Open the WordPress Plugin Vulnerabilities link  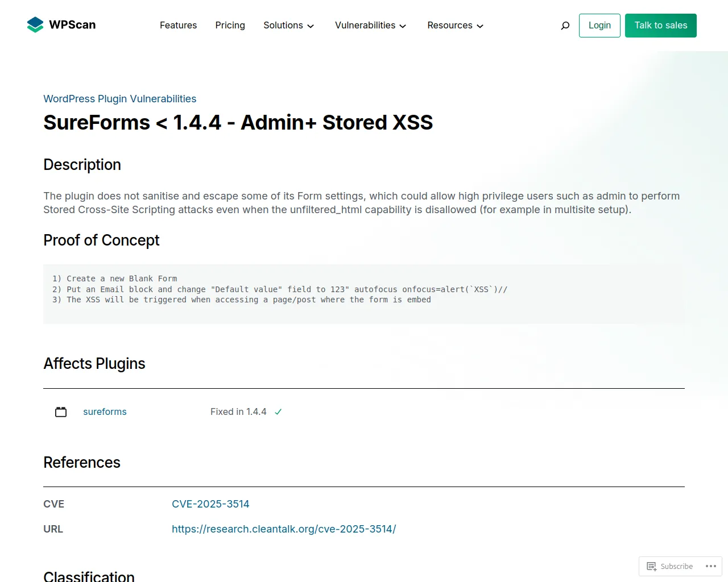coord(120,99)
